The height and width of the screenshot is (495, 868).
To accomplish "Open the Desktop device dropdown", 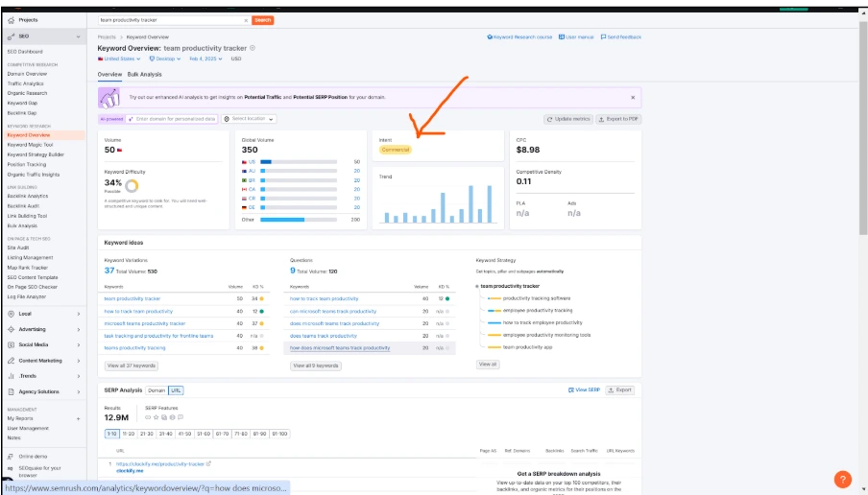I will point(165,59).
